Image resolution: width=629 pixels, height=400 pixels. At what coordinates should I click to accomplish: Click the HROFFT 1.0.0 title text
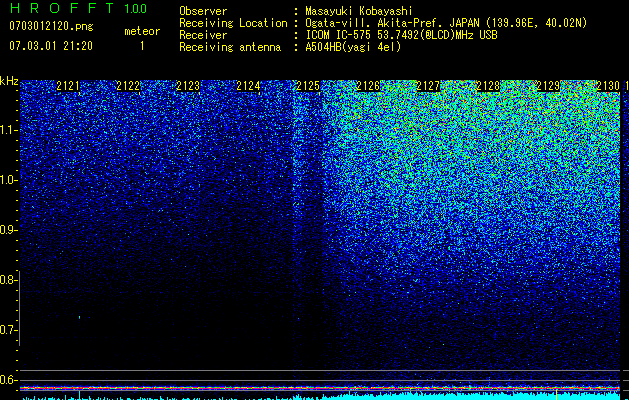[78, 8]
